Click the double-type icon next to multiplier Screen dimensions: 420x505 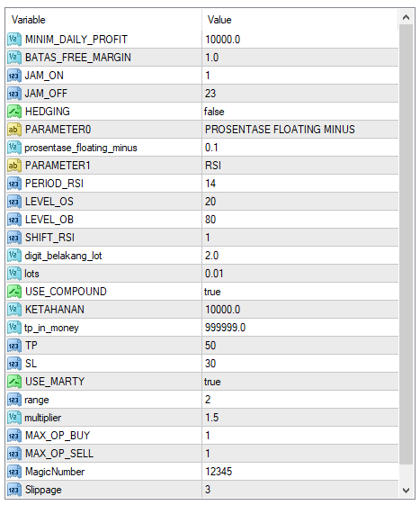(x=14, y=418)
